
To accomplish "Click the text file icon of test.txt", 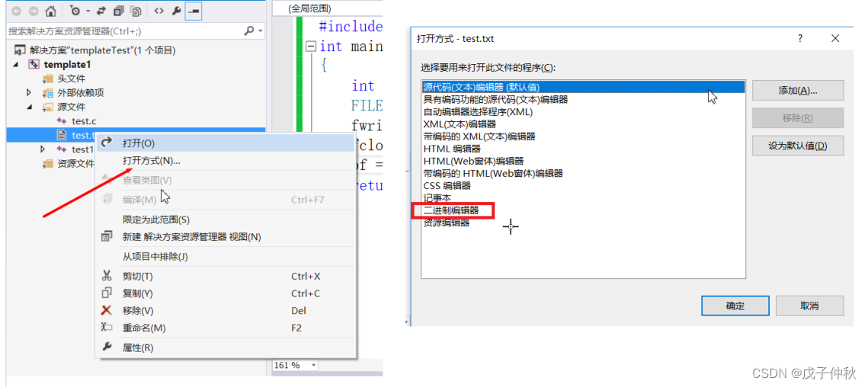I will pyautogui.click(x=62, y=135).
